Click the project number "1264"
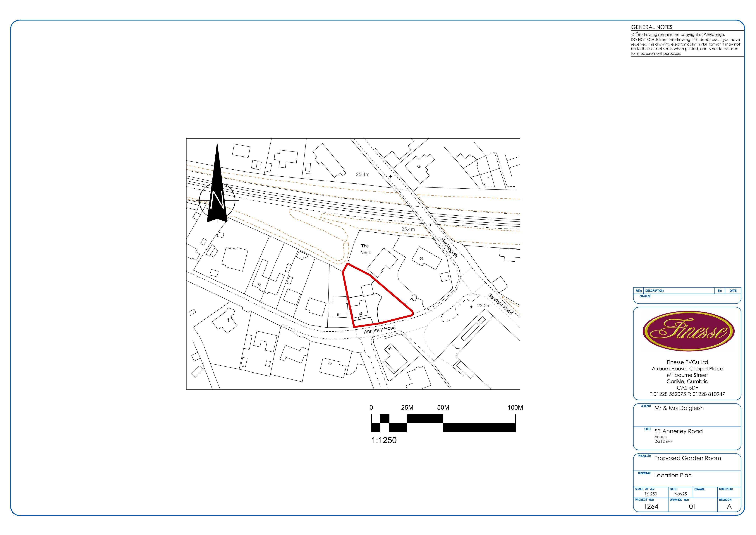Image resolution: width=756 pixels, height=535 pixels. pyautogui.click(x=651, y=507)
